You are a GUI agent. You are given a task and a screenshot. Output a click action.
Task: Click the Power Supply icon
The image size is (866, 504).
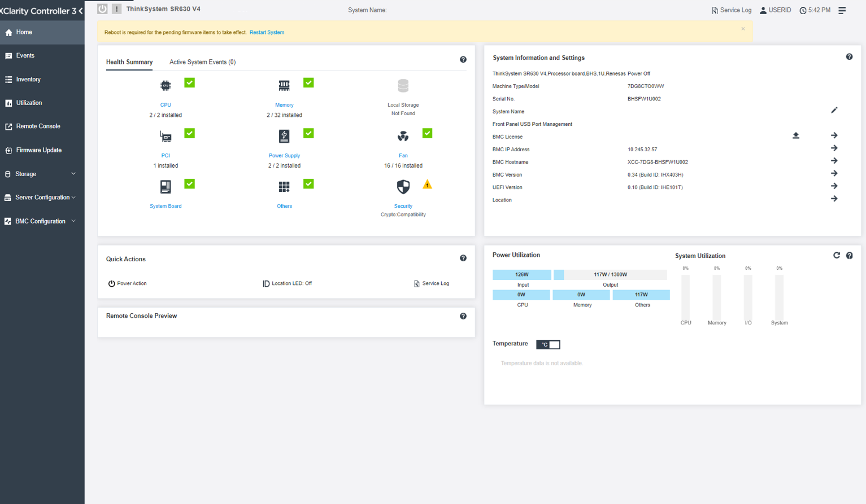click(284, 136)
